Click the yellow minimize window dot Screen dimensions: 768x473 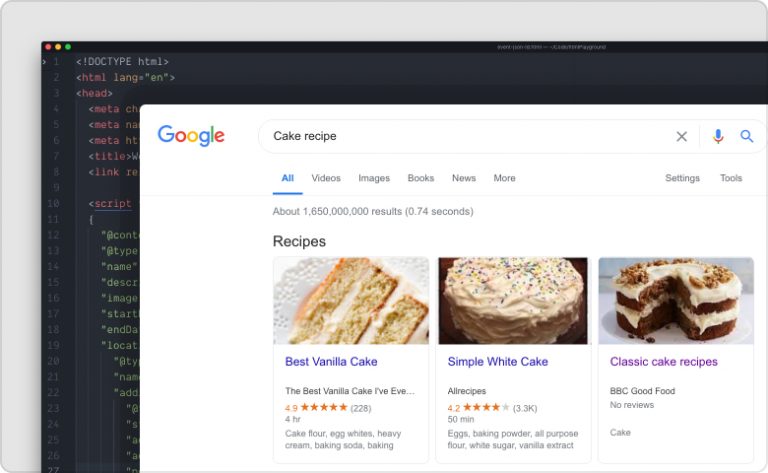click(x=58, y=47)
